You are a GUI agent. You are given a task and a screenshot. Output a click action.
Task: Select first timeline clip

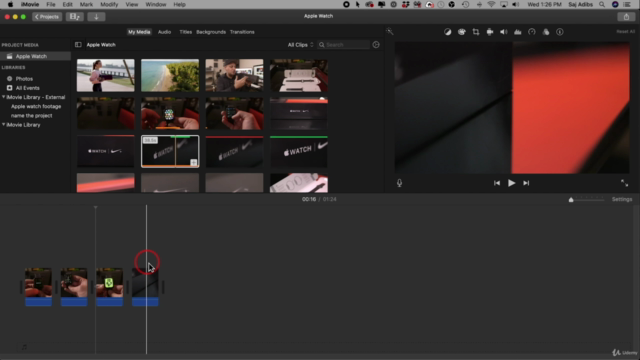coord(38,287)
